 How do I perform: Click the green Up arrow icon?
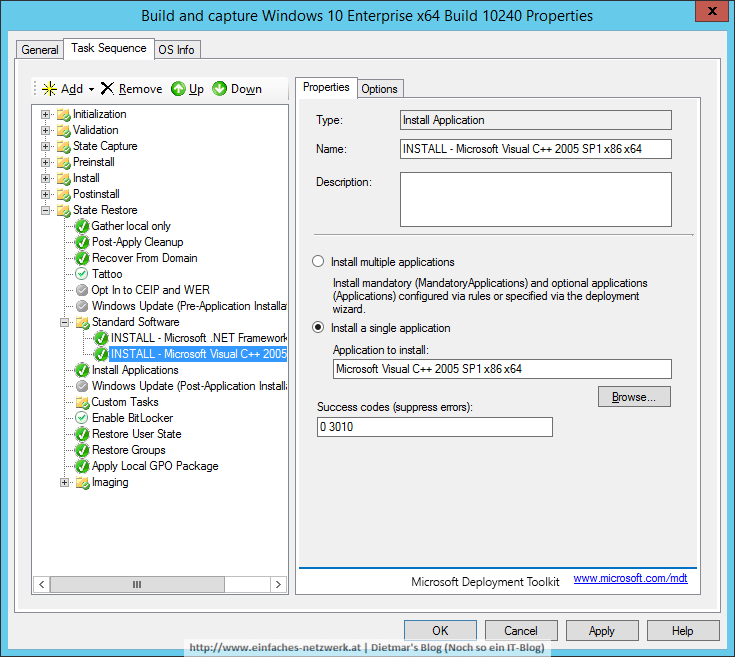pyautogui.click(x=178, y=88)
